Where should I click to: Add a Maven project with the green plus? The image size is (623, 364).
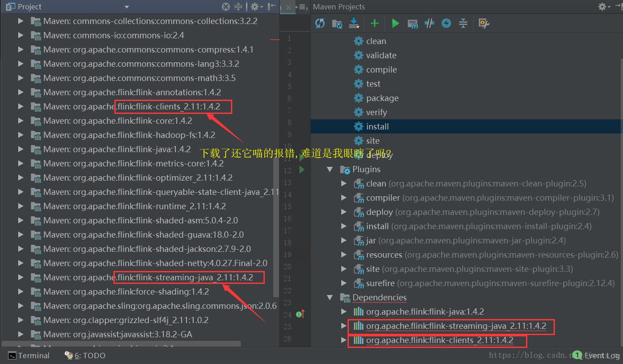click(374, 23)
